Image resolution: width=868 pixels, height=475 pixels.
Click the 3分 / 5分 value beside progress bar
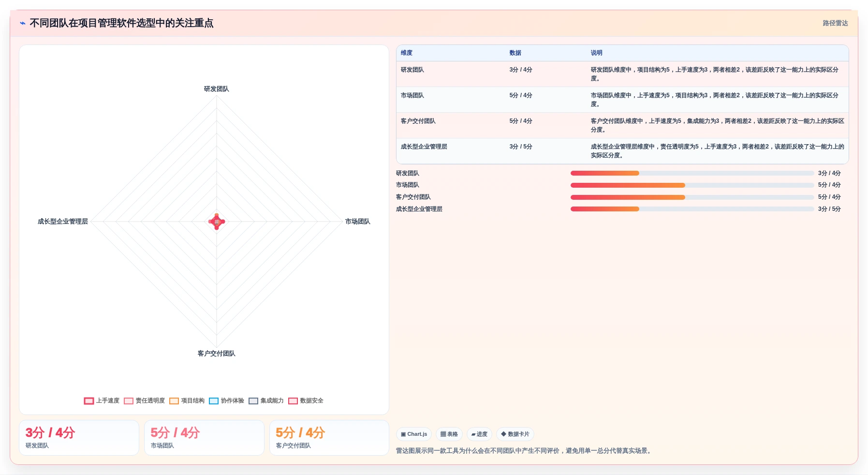tap(829, 209)
